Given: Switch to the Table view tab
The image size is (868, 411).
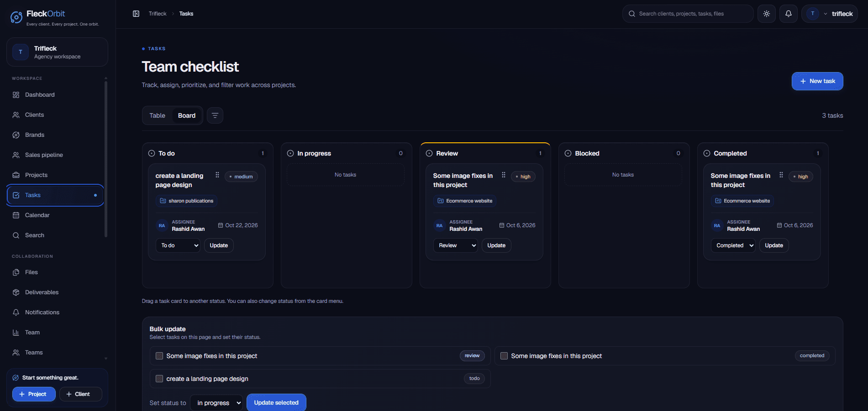Looking at the screenshot, I should pos(158,115).
